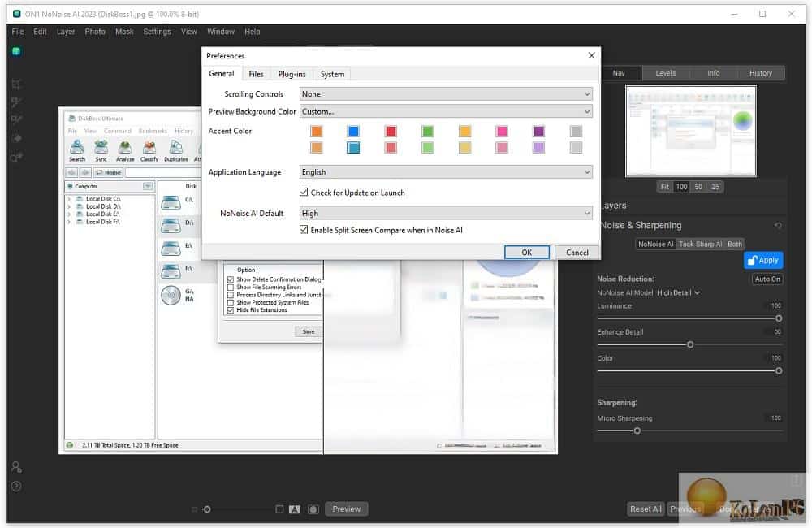
Task: Click the DiskBoss forward arrow navigation button
Action: click(85, 172)
